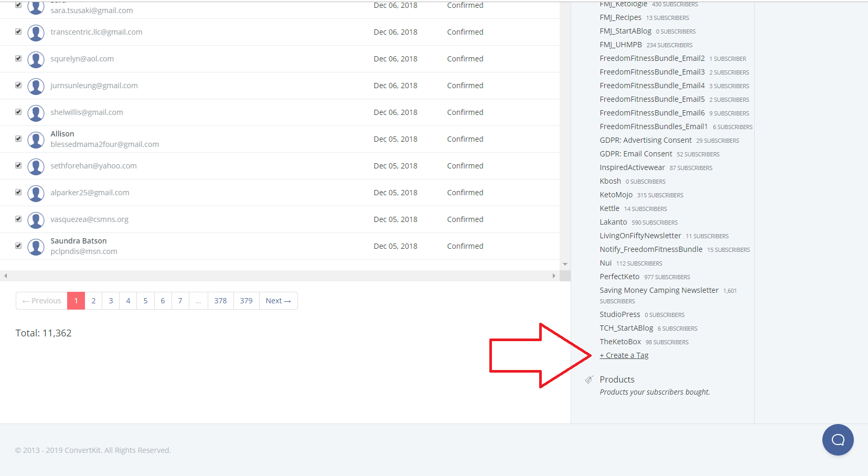Click the pagination ellipsis between 7 and 378
Viewport: 868px width, 476px height.
(x=198, y=300)
